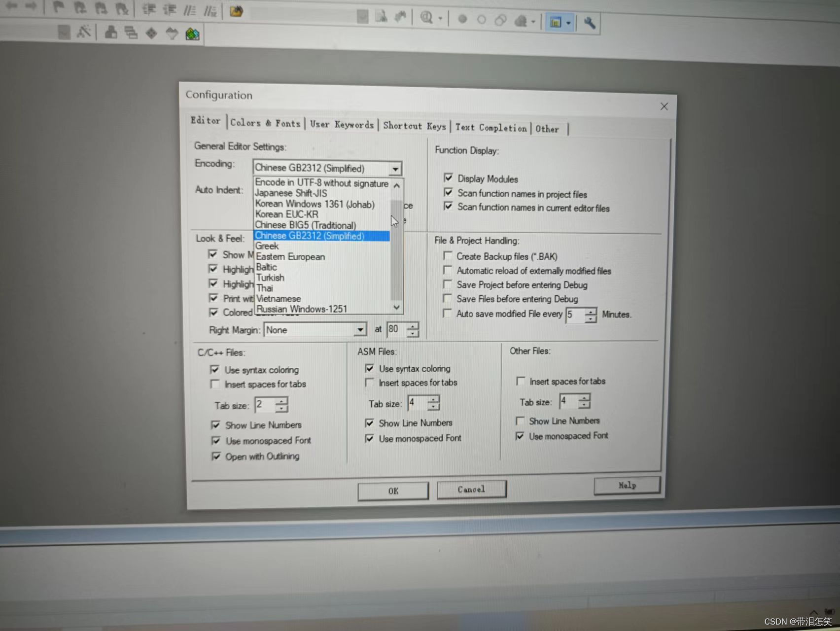Select the Insert Bookmark toolbar icon
Screen dimensions: 840x631
59,7
